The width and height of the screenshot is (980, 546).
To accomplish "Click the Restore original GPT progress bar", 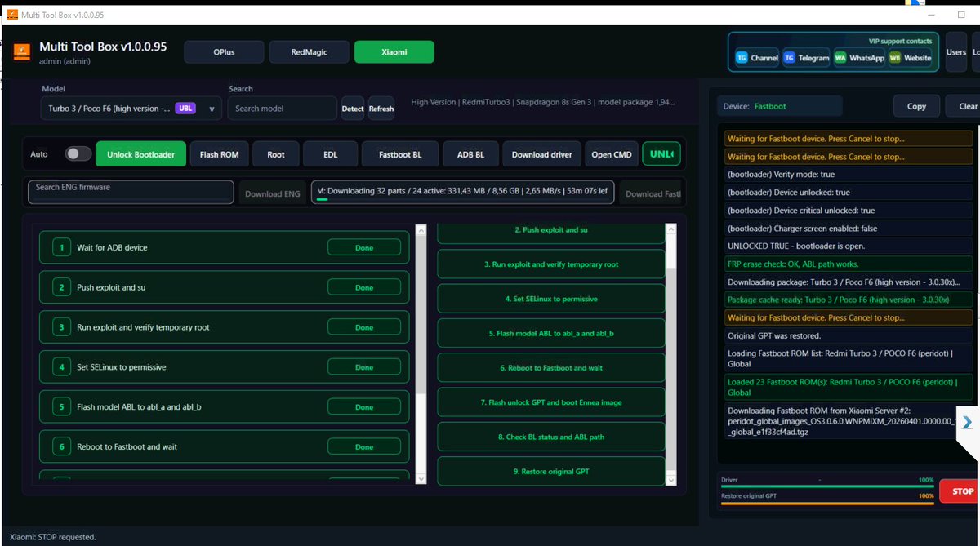I will [827, 503].
